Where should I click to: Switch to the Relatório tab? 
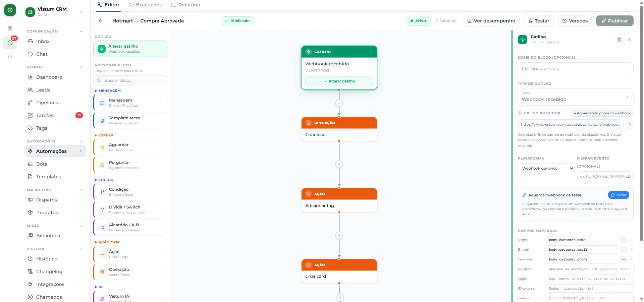pos(185,5)
